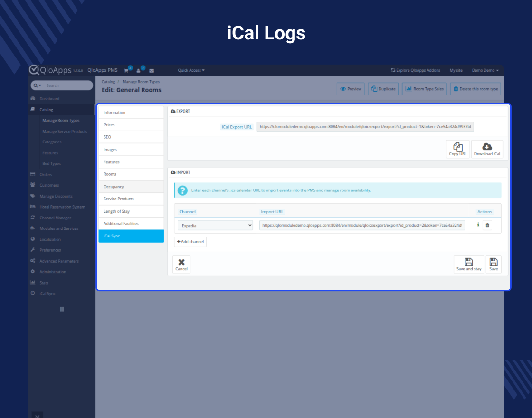Open the Quick Access dropdown

click(191, 70)
